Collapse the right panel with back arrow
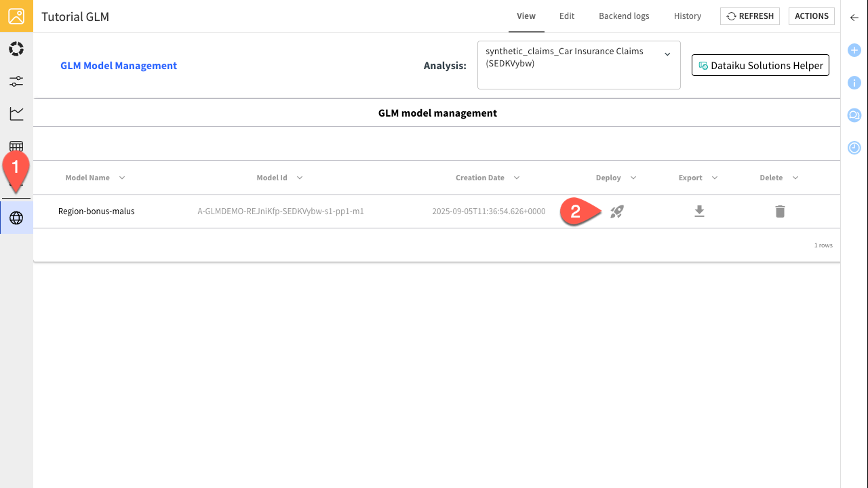This screenshot has height=488, width=868. coord(854,18)
